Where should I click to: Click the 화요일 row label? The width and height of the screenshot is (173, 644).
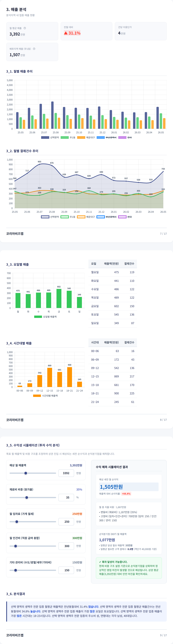click(x=95, y=281)
